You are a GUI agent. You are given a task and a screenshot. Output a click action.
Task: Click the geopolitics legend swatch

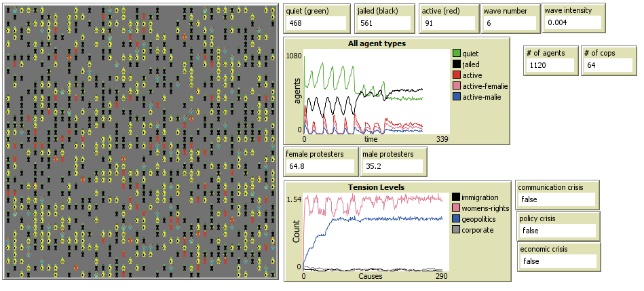[456, 219]
